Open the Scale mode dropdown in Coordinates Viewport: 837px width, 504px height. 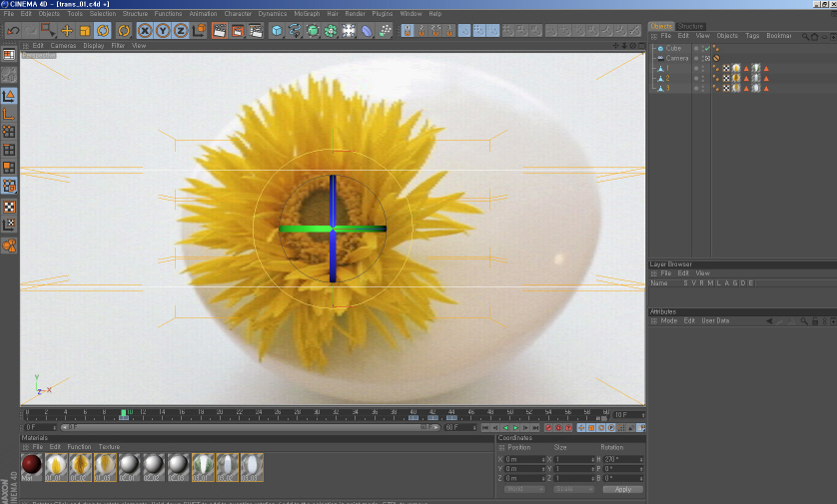tap(573, 489)
